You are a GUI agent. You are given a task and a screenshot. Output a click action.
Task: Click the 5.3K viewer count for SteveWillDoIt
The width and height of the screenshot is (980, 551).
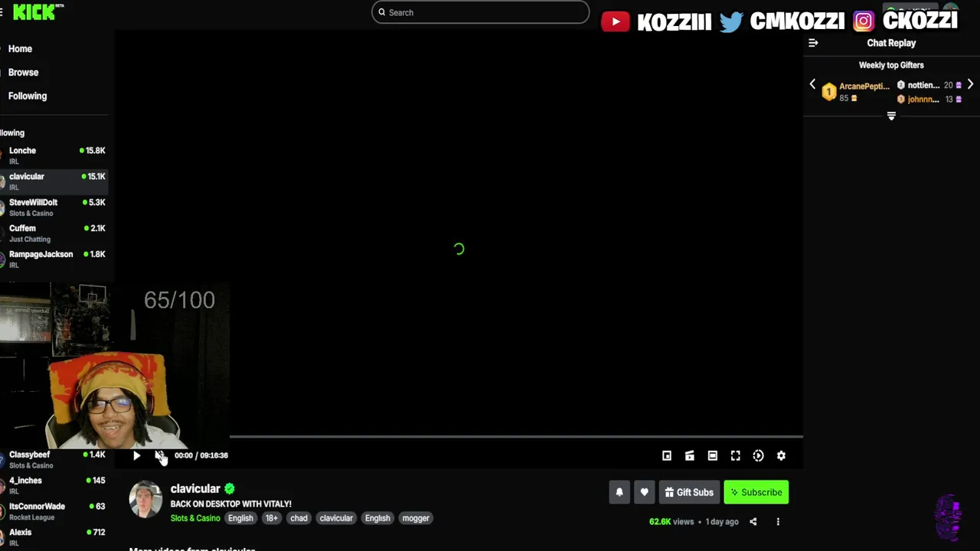[x=93, y=203]
